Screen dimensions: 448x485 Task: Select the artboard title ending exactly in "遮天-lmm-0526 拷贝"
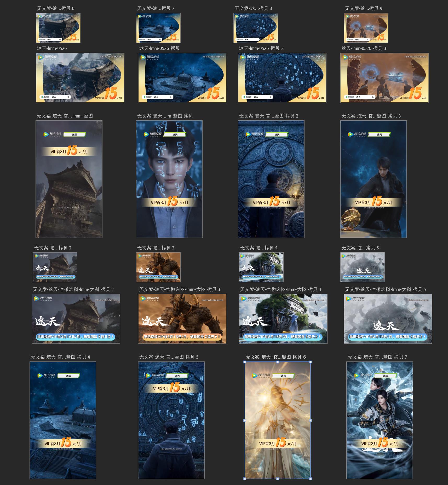159,48
